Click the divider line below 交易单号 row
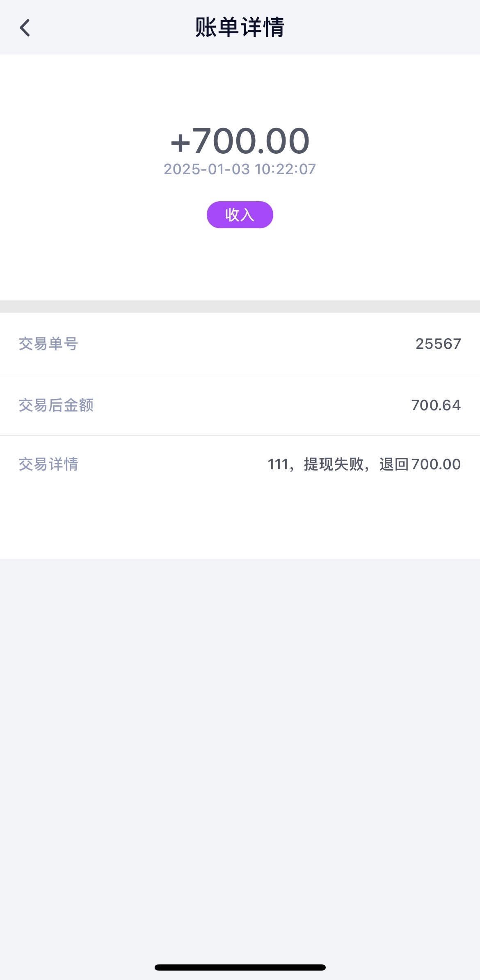Screen dimensions: 480x980 click(240, 374)
